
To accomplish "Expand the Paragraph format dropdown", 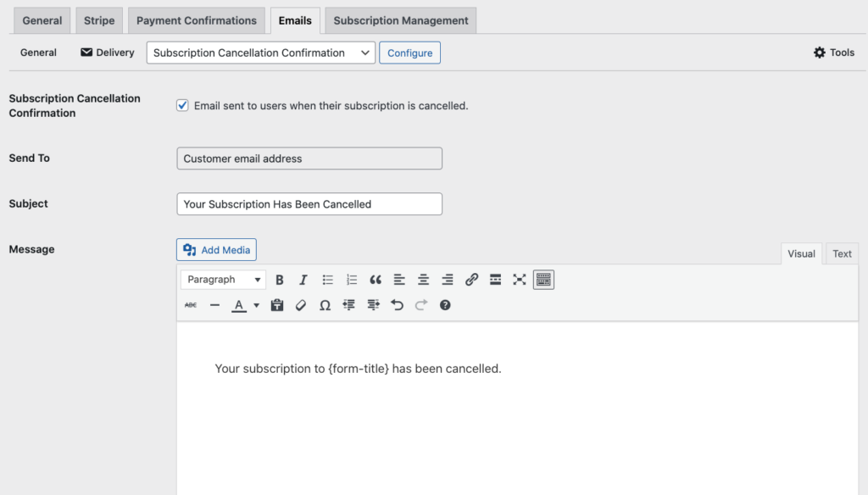I will (224, 280).
